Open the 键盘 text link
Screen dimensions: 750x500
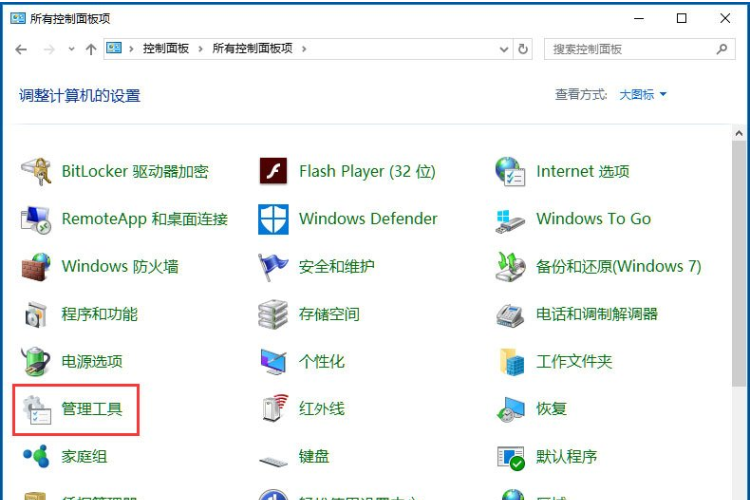pyautogui.click(x=314, y=456)
